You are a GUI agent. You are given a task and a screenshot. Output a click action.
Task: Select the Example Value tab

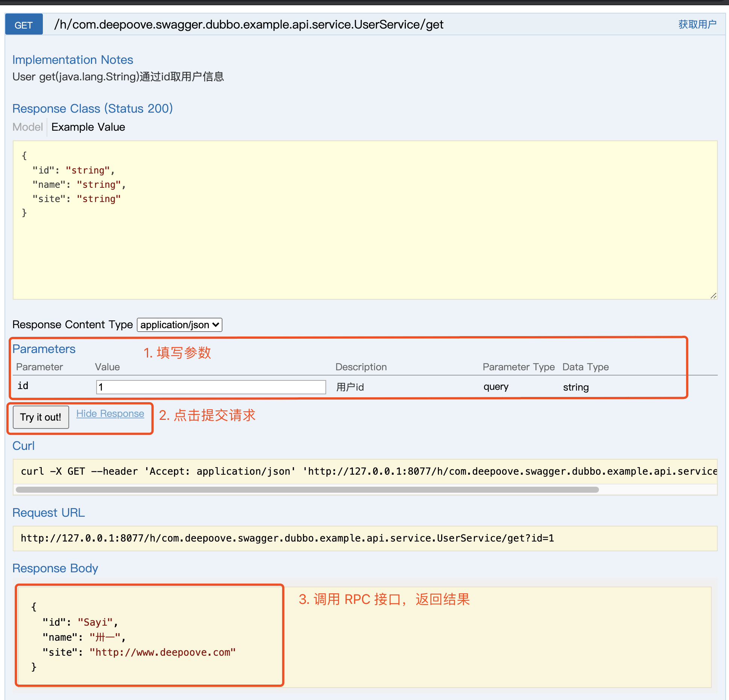88,127
